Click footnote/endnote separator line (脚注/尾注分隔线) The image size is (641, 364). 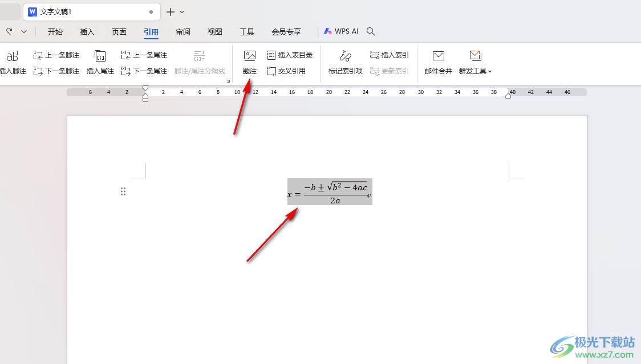(200, 63)
